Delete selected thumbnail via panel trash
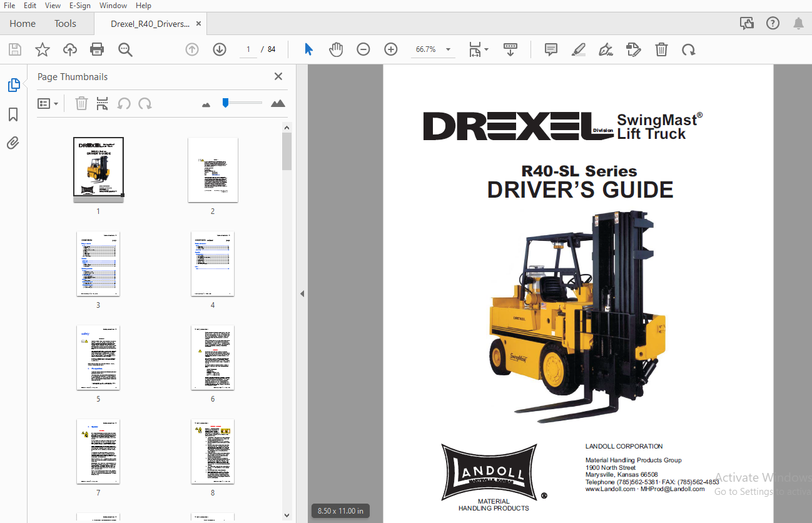Screen dimensions: 812x523 (81, 103)
